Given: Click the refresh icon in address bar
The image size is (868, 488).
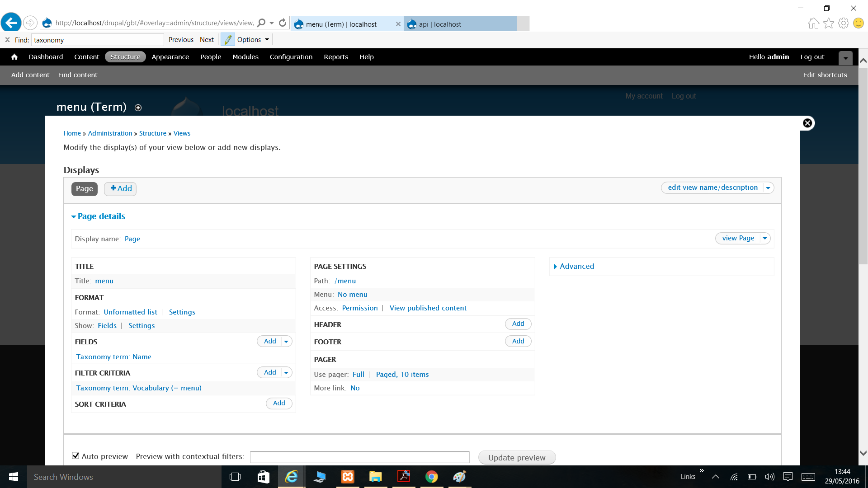Looking at the screenshot, I should [x=283, y=23].
